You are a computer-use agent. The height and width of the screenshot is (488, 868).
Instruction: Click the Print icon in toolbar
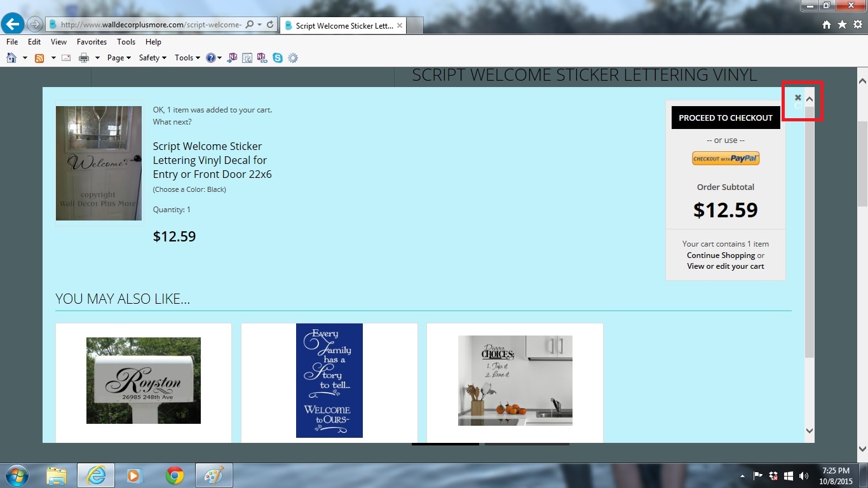83,58
